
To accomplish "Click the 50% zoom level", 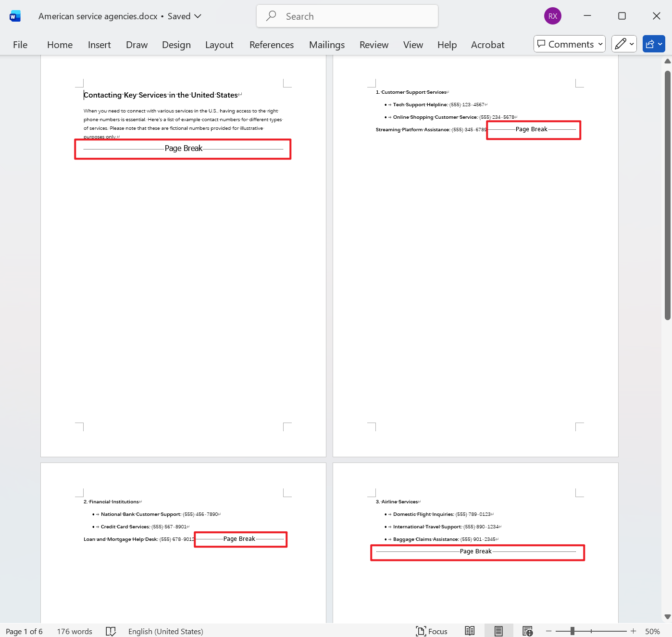I will [x=652, y=631].
